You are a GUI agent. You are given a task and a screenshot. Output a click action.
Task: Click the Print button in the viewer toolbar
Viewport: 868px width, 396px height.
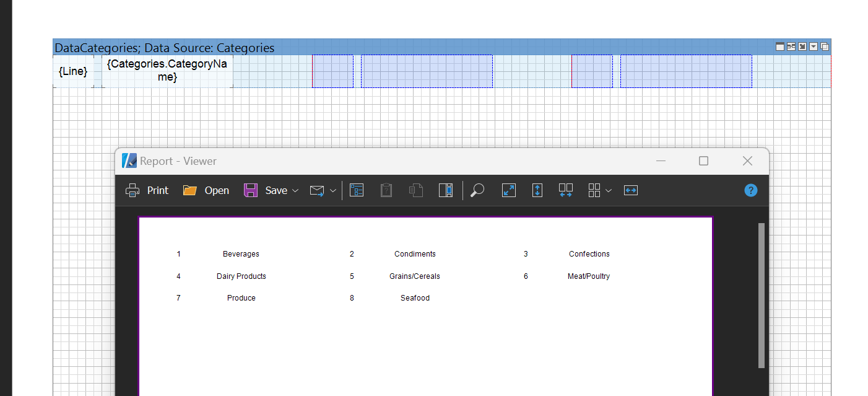147,190
